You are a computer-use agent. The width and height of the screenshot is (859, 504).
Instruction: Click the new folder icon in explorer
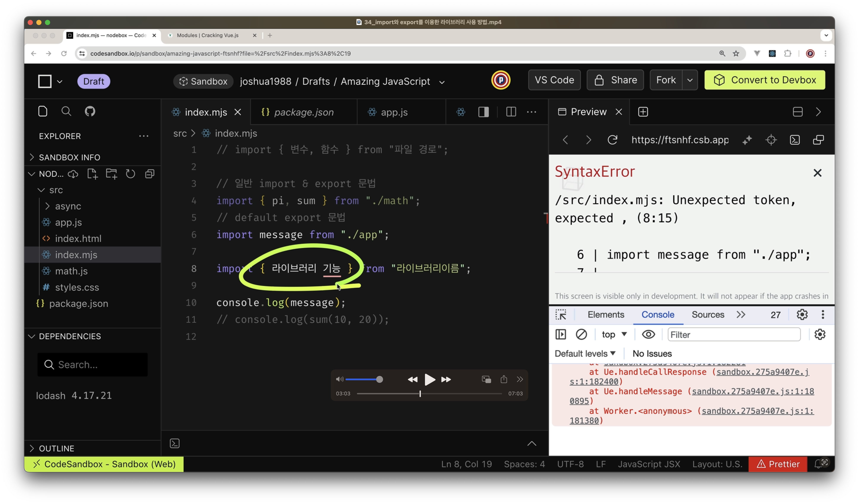111,174
